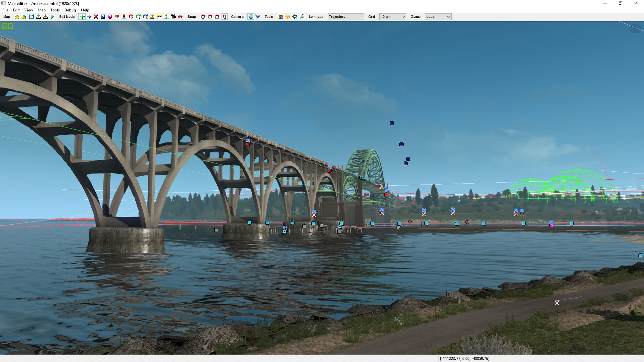
Task: Select the magenta node near right shoreline
Action: pyautogui.click(x=551, y=225)
